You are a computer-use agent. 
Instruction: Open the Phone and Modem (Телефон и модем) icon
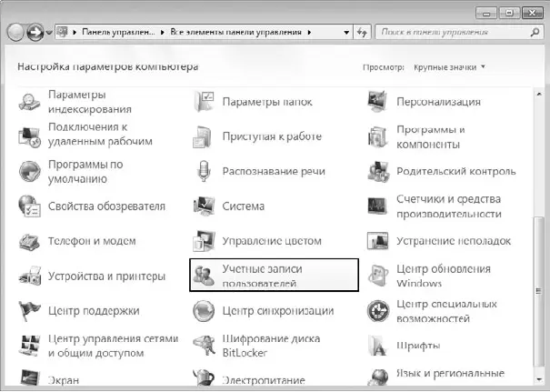[30, 242]
